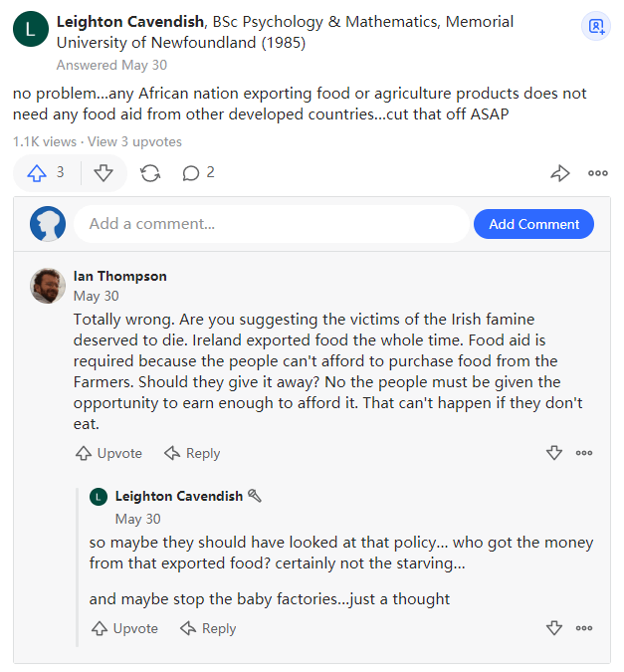624x672 pixels.
Task: Open the answer's three-dot more menu
Action: pyautogui.click(x=598, y=173)
